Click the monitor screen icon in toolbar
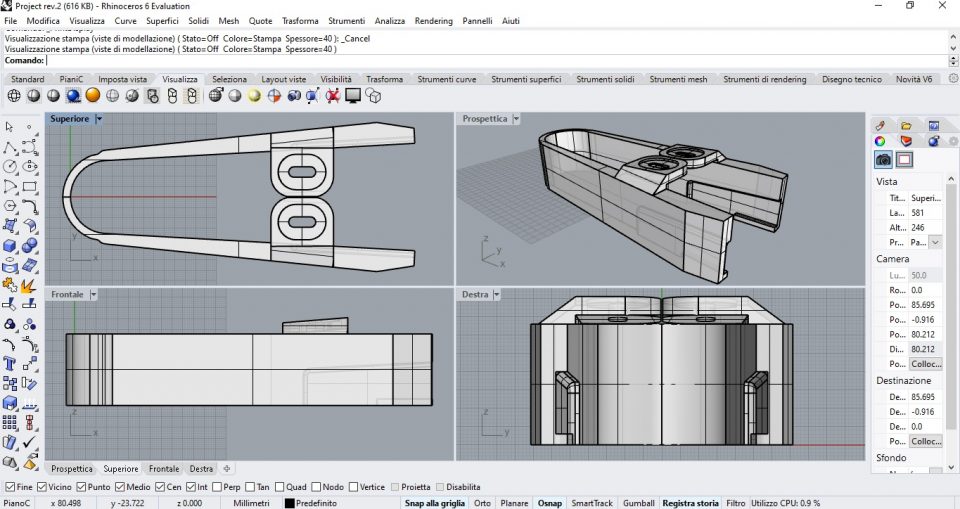 click(353, 96)
